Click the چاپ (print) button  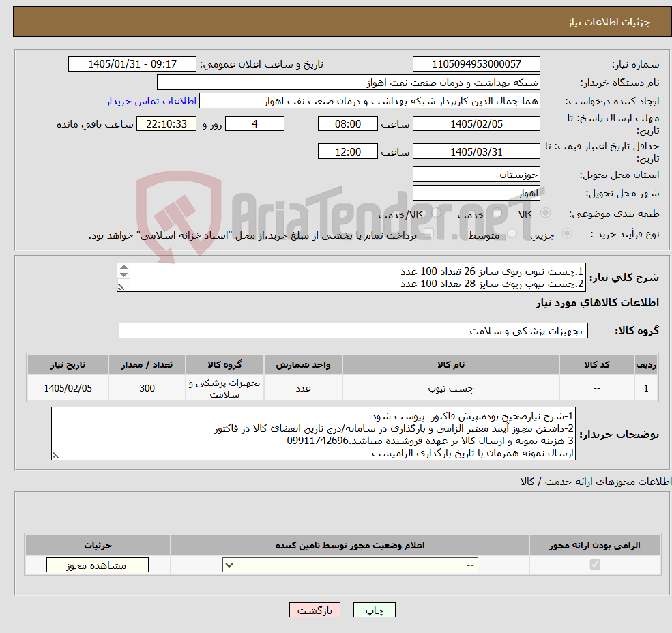coord(374,610)
